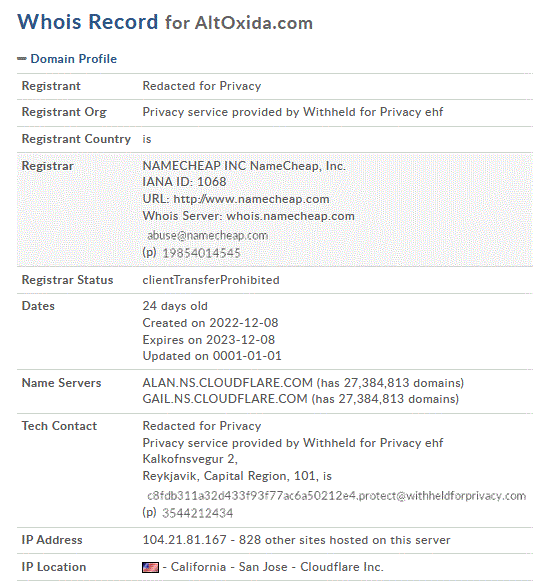Click the minus icon beside Domain Profile
Image resolution: width=533 pixels, height=584 pixels.
coord(22,58)
